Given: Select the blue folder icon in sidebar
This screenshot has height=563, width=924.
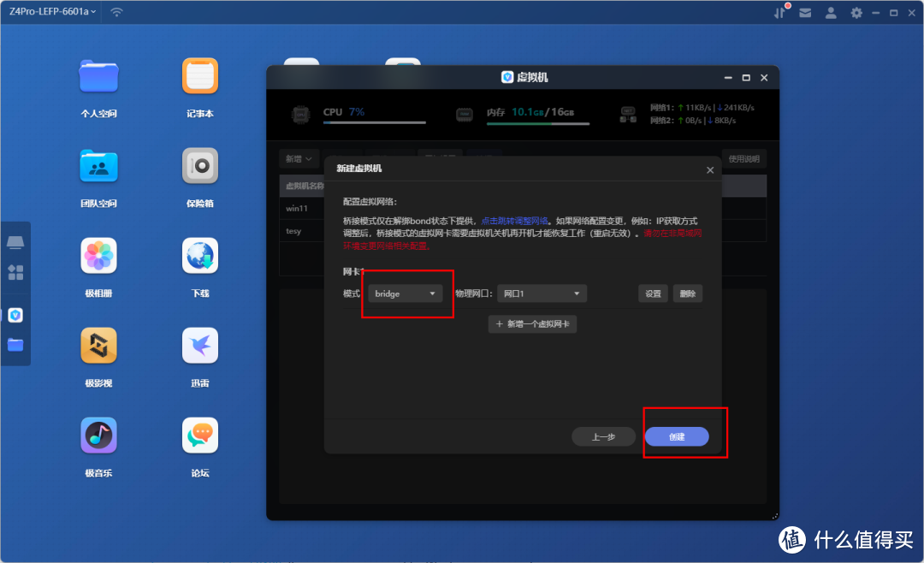Looking at the screenshot, I should pyautogui.click(x=15, y=345).
